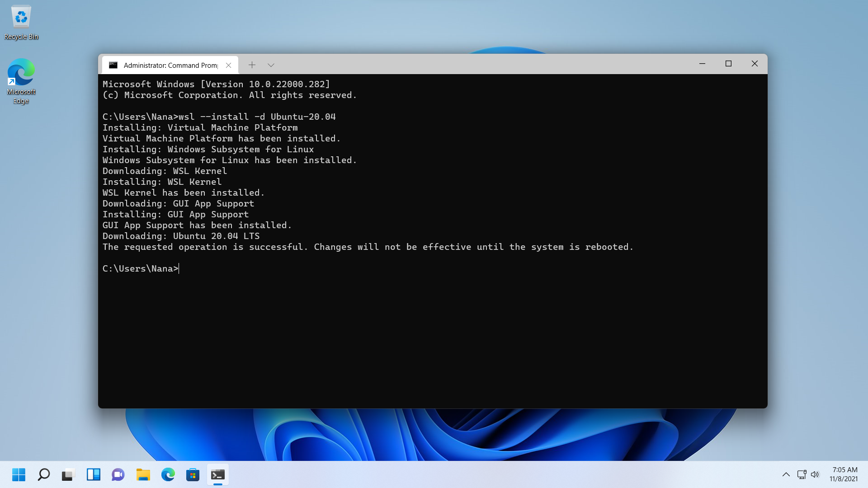
Task: Click 'Virtual Machine Platform has been installed.' line
Action: (x=222, y=138)
